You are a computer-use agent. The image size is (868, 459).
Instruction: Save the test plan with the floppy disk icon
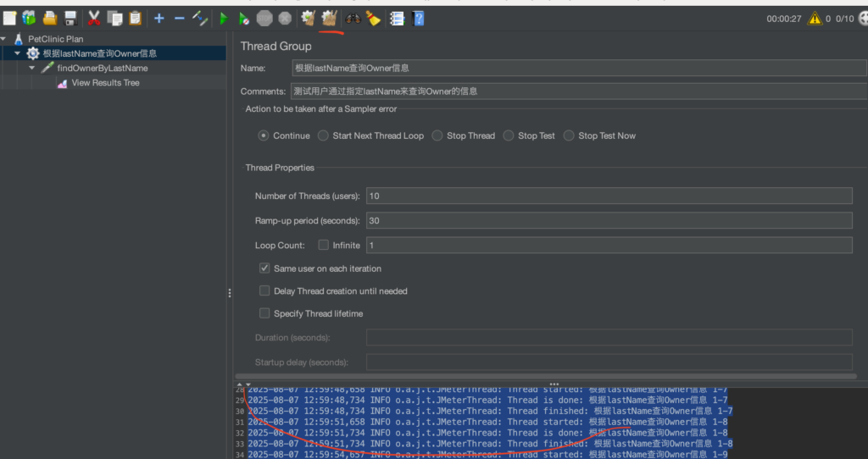(70, 19)
